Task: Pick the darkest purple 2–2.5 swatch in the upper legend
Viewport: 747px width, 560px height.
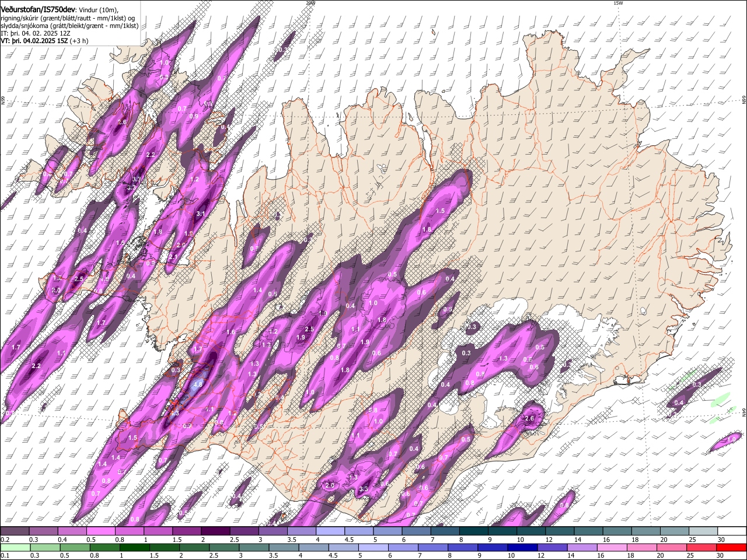Action: 215,531
